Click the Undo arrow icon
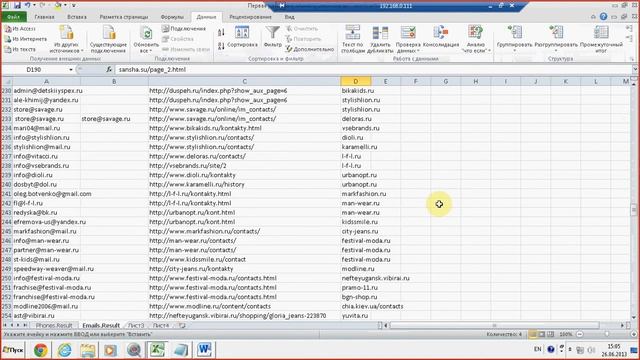Image resolution: width=640 pixels, height=360 pixels. pyautogui.click(x=28, y=6)
